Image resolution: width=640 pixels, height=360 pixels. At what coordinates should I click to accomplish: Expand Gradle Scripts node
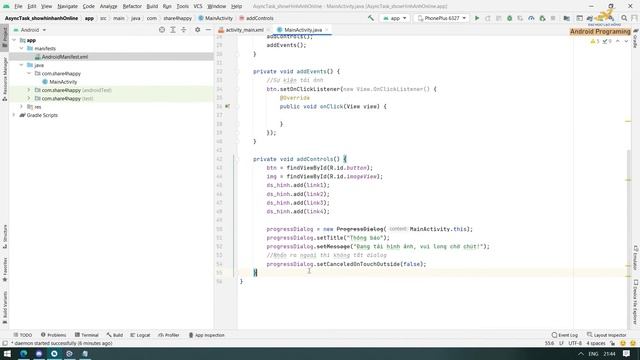coord(14,115)
